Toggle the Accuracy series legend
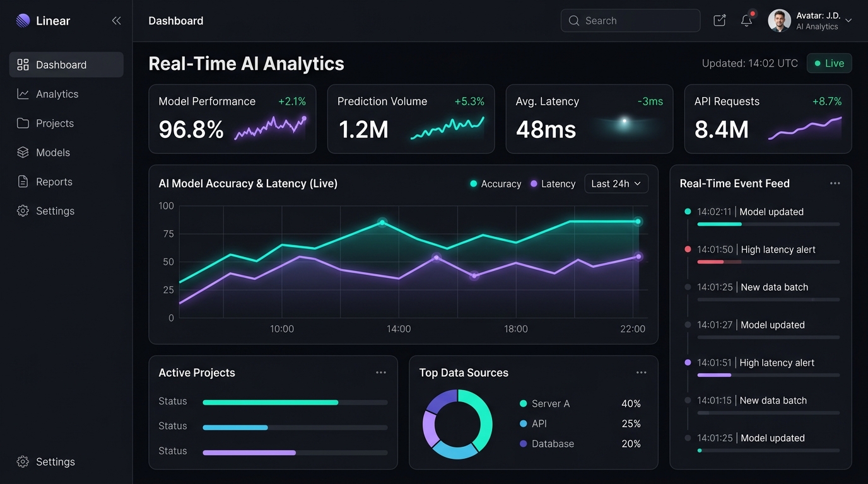 tap(496, 184)
